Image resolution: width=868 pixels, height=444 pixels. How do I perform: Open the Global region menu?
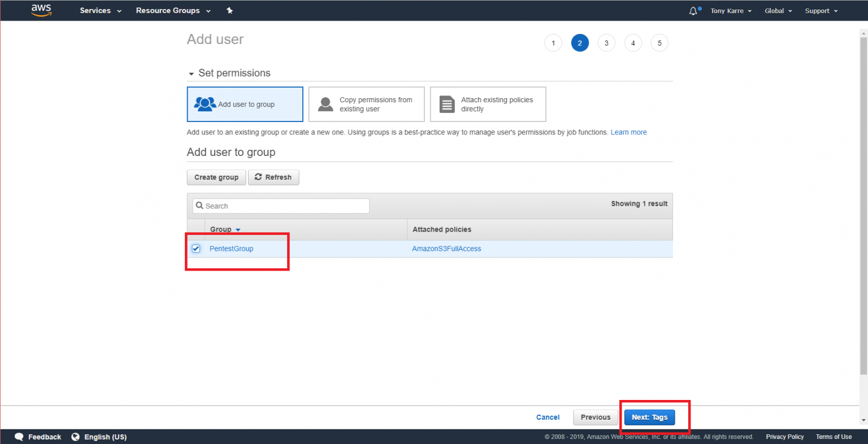click(x=778, y=11)
